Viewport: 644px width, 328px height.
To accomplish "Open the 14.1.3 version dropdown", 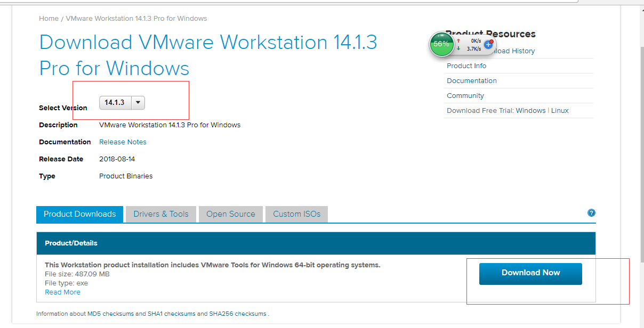I will [122, 103].
